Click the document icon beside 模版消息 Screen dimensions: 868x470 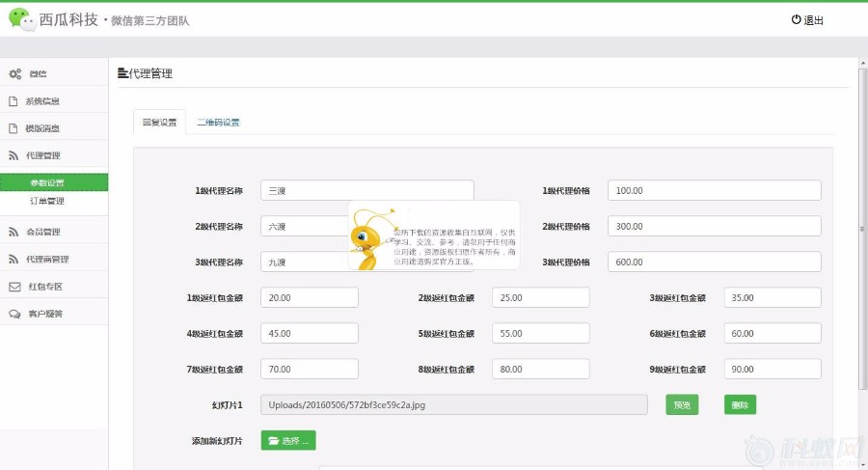14,128
